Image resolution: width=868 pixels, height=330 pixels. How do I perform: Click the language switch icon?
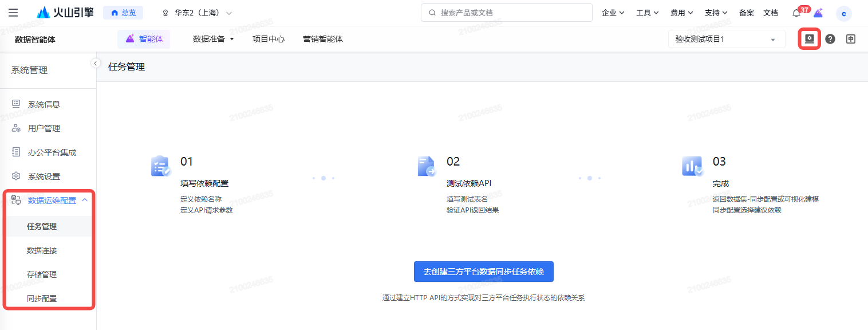click(851, 40)
